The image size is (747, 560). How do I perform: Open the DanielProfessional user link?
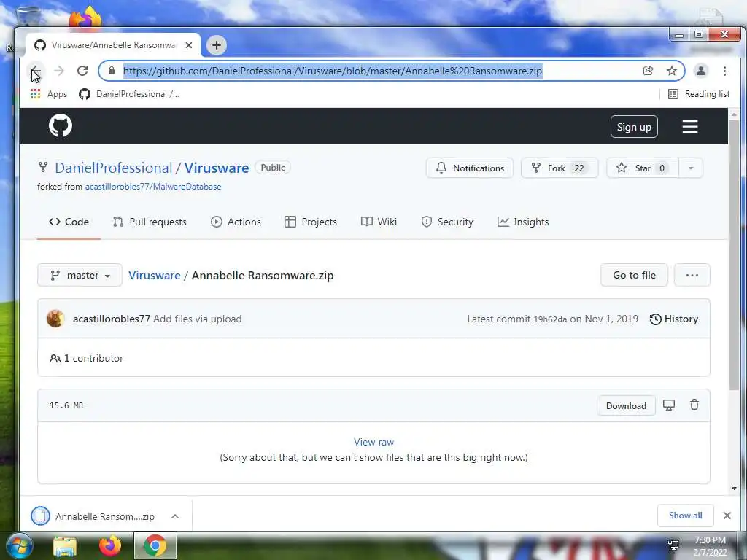tap(113, 168)
